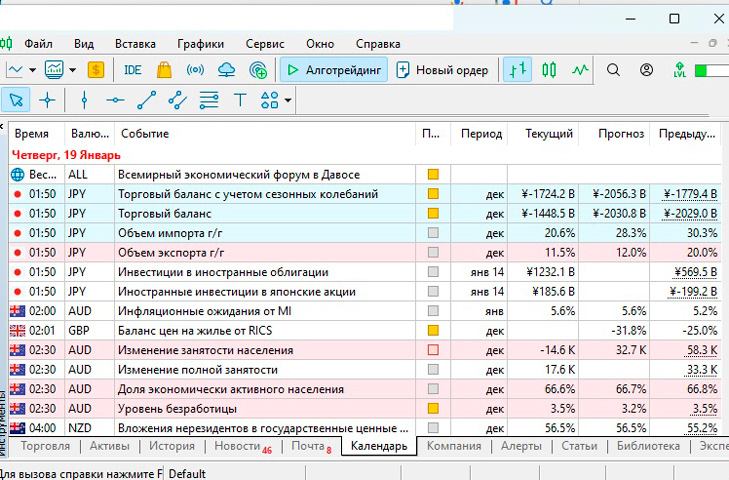The width and height of the screenshot is (729, 480).
Task: Expand the chart type dropdown arrow
Action: click(x=32, y=70)
